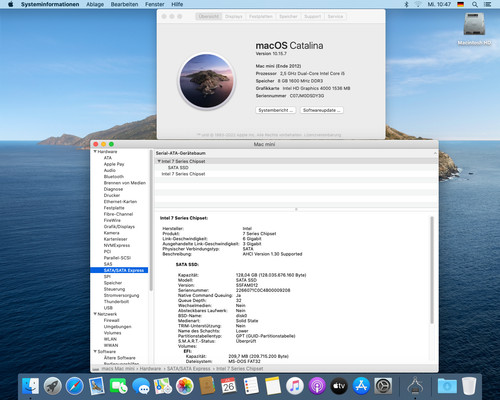Switch to the Service tab
This screenshot has height=400, width=500.
point(335,16)
